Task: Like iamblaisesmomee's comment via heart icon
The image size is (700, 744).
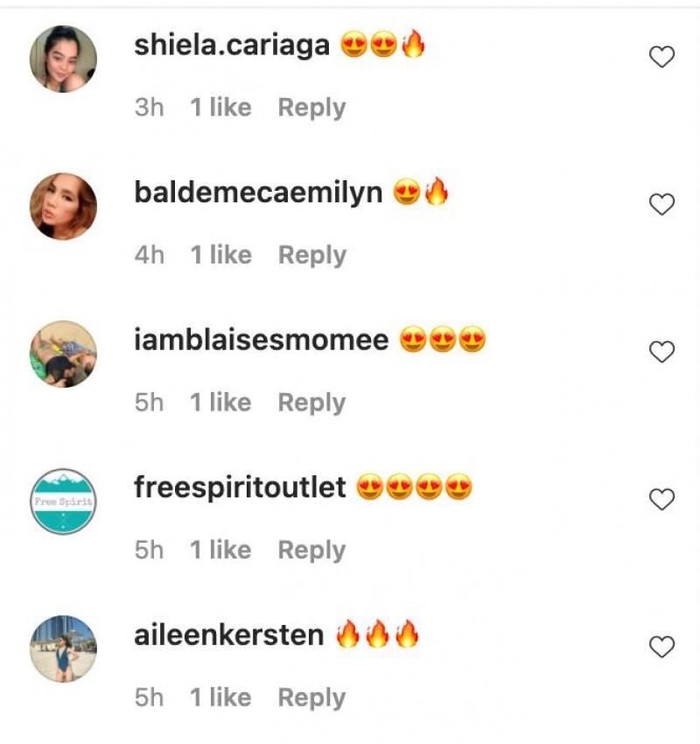Action: click(661, 352)
